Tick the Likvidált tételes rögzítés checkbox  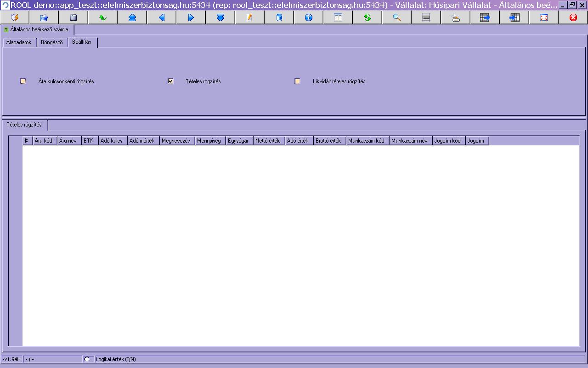[x=298, y=81]
